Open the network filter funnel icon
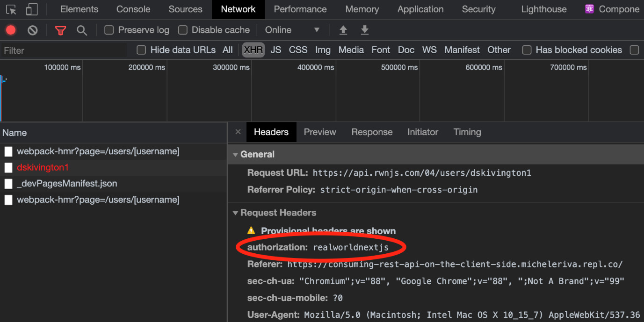This screenshot has height=322, width=644. (x=60, y=30)
